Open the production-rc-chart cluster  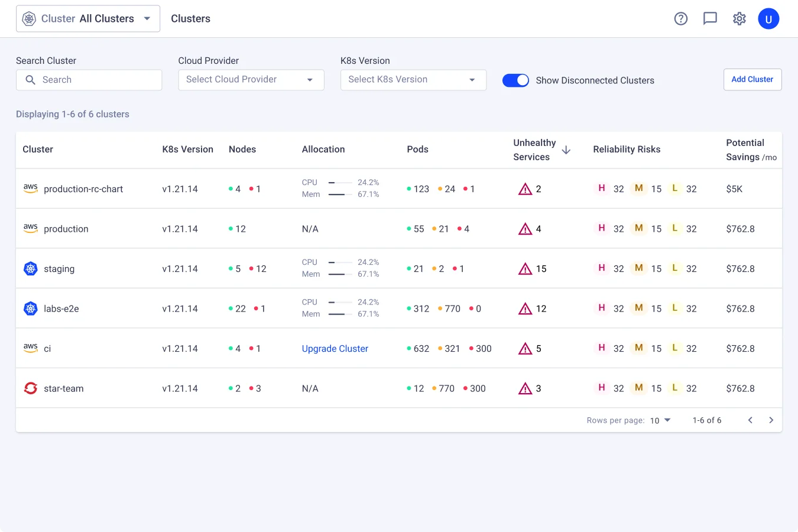click(x=83, y=189)
